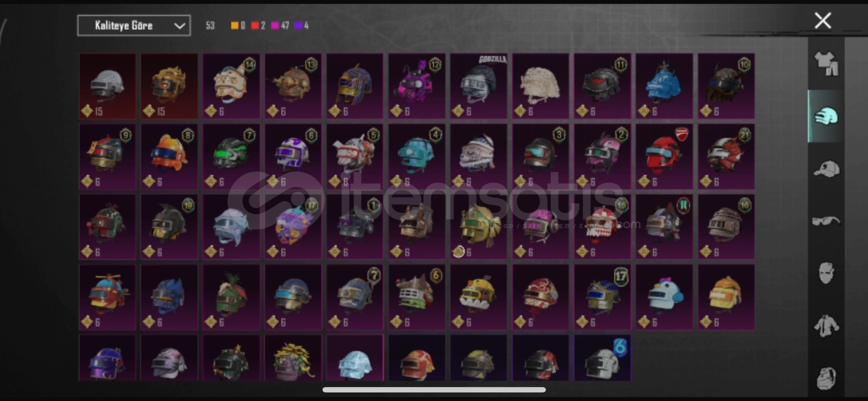Click the chevron arrow on sort dropdown
The image size is (868, 401).
[180, 26]
